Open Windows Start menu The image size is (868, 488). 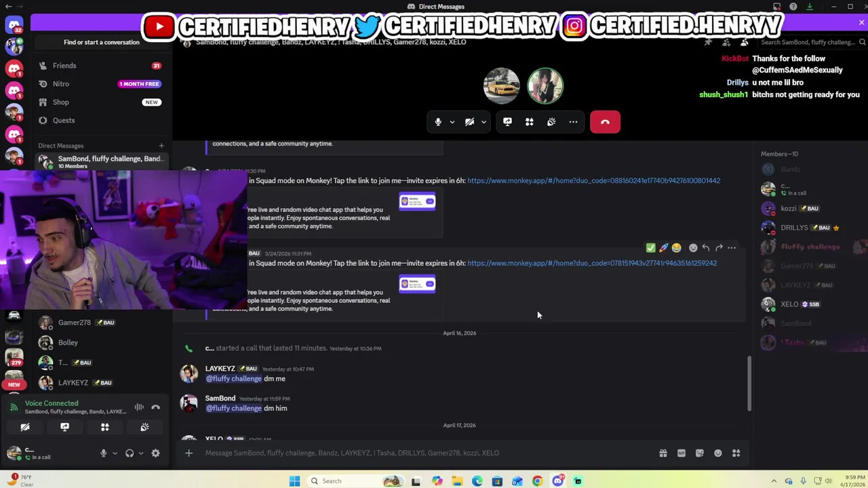294,481
